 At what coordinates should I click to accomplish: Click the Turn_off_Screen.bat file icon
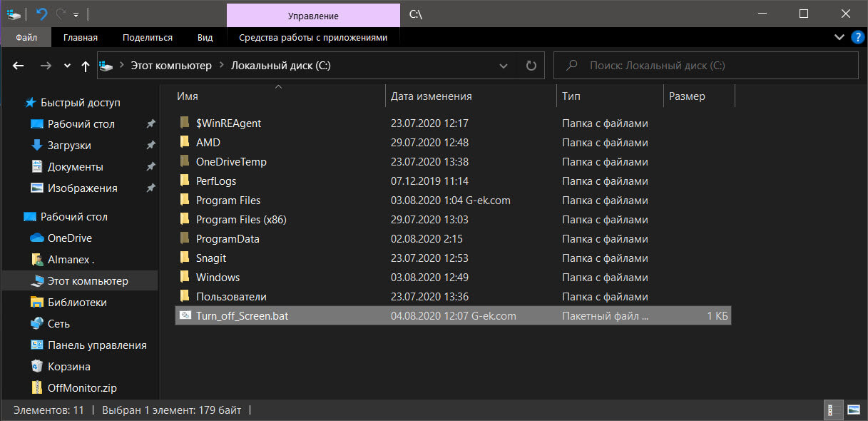point(185,315)
